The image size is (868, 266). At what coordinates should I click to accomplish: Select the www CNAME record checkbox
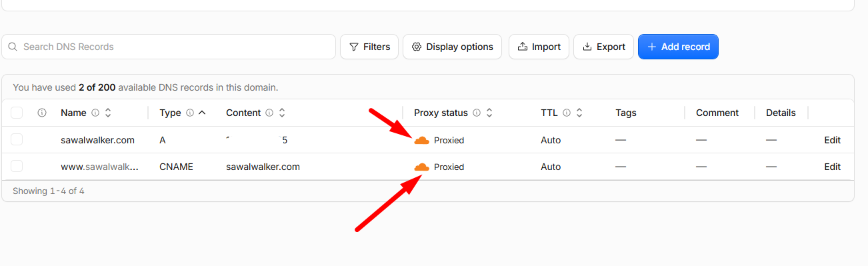tap(17, 167)
